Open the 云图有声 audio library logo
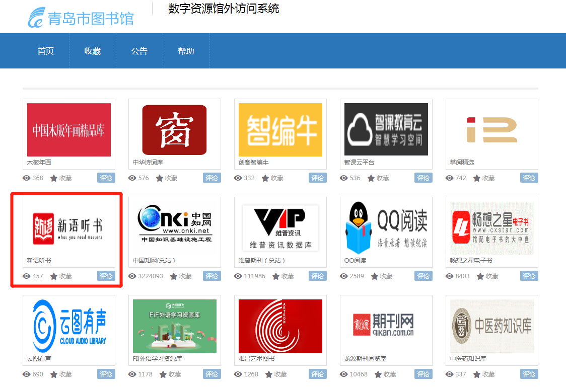566x392 pixels. click(x=69, y=326)
